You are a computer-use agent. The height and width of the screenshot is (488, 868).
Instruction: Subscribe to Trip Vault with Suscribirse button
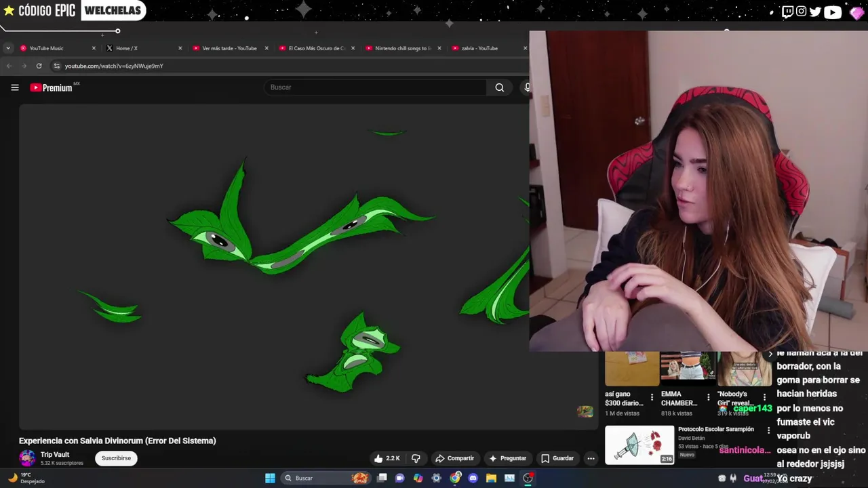[x=116, y=458]
